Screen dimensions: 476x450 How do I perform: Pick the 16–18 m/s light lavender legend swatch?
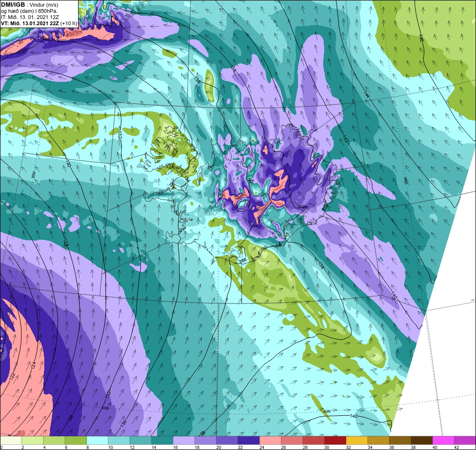click(x=184, y=440)
